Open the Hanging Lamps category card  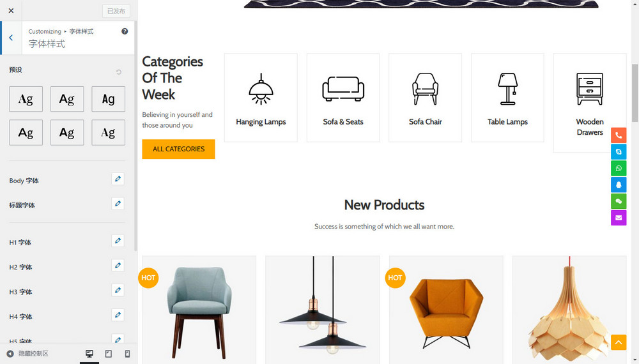pyautogui.click(x=261, y=98)
